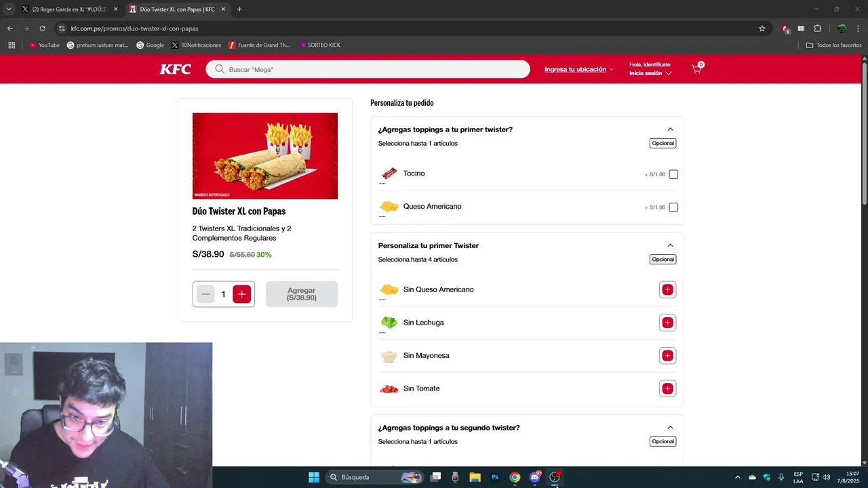This screenshot has height=488, width=868.
Task: Open the 'Inicia sesión' dropdown
Action: point(650,73)
